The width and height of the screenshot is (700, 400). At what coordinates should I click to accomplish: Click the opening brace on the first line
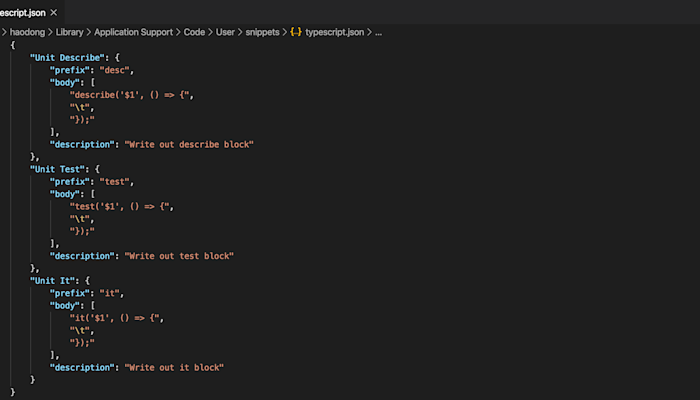(12, 45)
